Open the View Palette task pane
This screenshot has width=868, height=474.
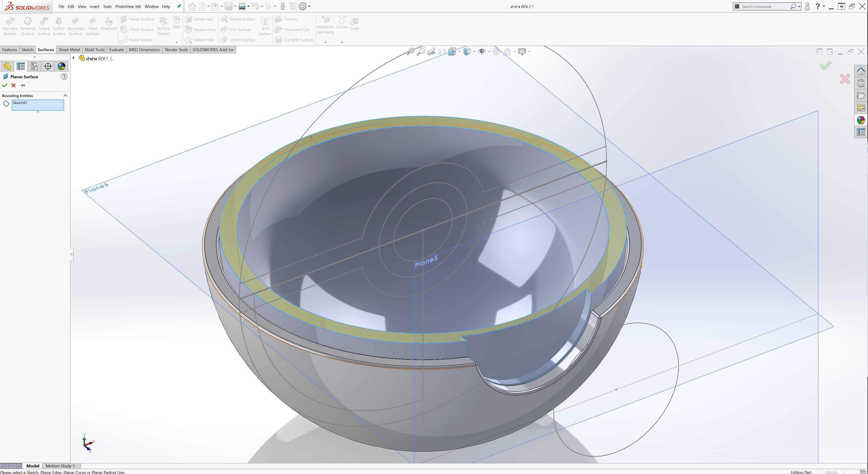point(861,108)
